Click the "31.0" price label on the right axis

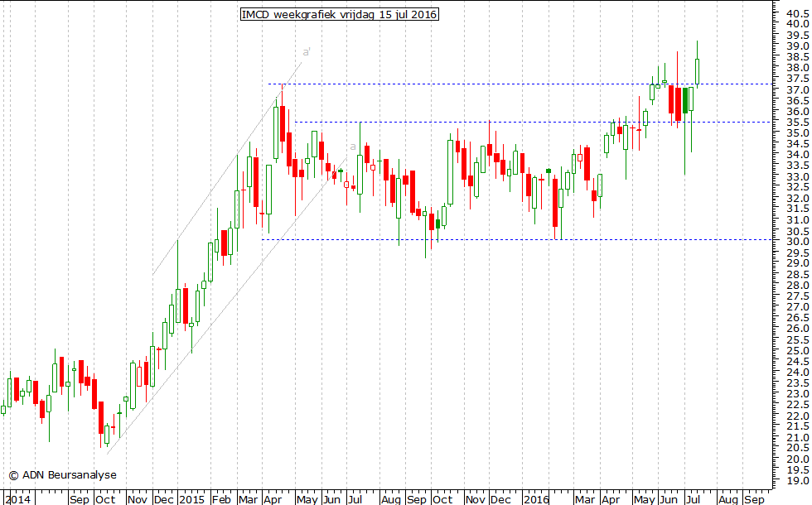[797, 219]
